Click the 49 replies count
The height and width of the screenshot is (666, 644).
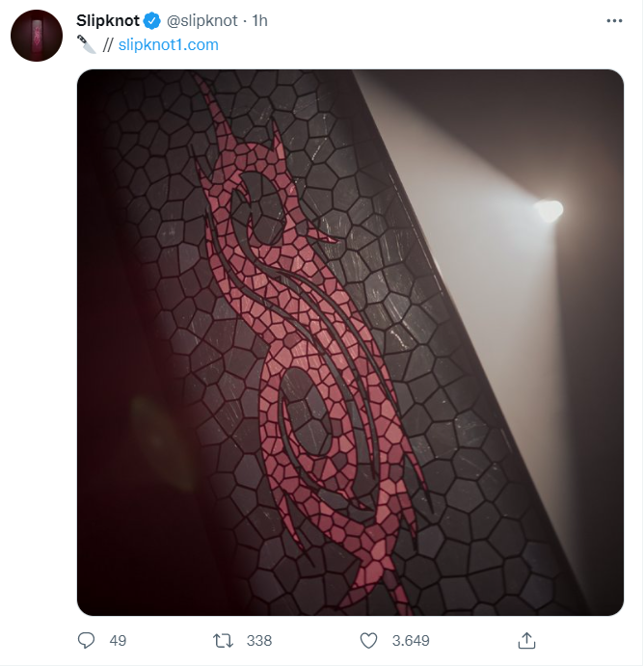pos(118,641)
